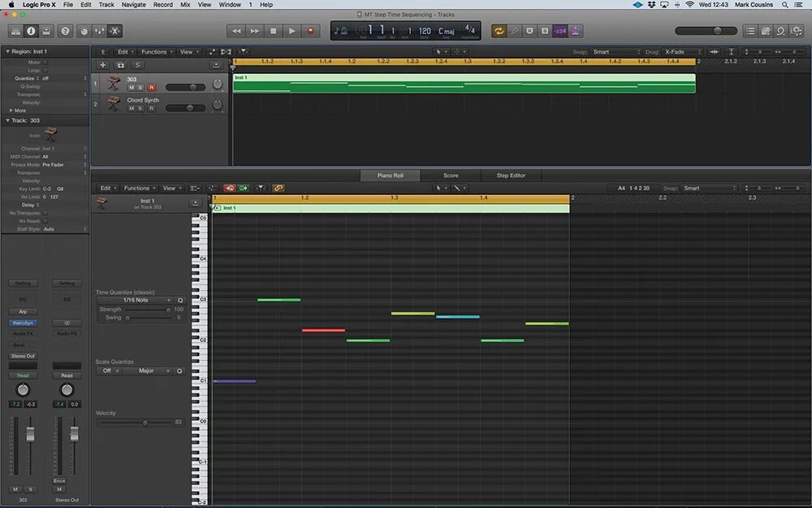
Task: Open the List Editors button
Action: (750, 31)
